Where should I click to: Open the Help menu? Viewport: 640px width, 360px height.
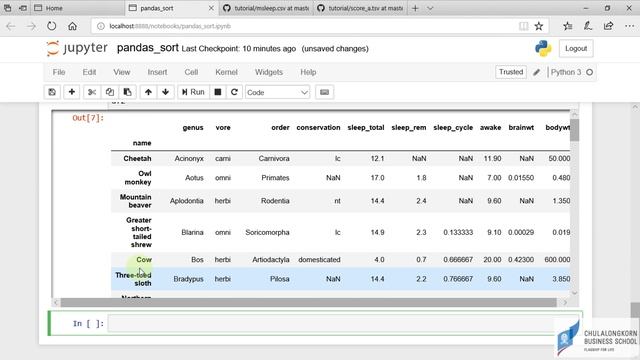(308, 72)
